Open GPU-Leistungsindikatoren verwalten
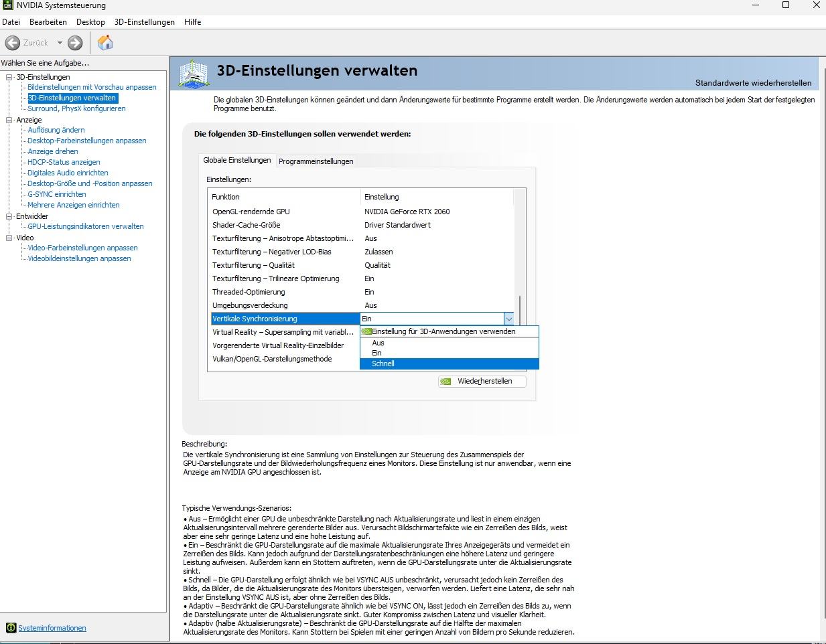826x644 pixels. click(86, 226)
